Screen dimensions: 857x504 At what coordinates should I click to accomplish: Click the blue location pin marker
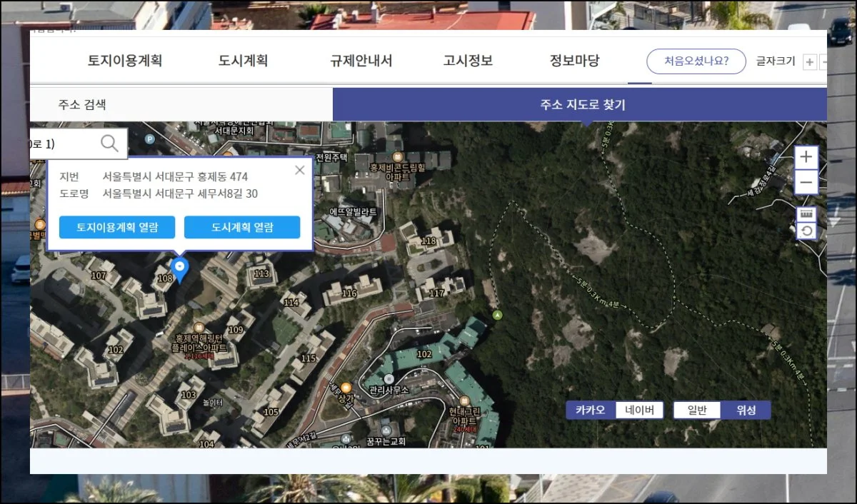coord(180,269)
